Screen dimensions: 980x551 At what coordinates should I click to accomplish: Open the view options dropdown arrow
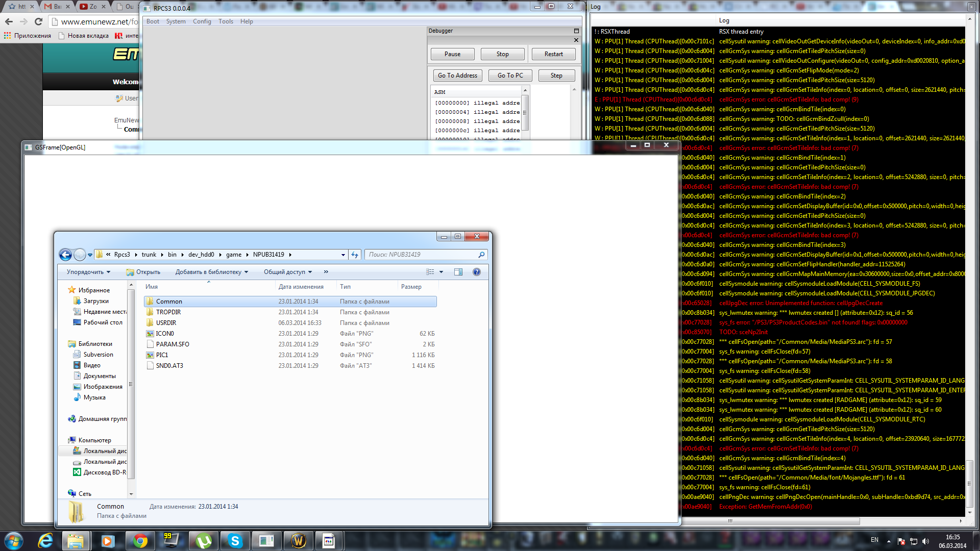[x=442, y=272]
